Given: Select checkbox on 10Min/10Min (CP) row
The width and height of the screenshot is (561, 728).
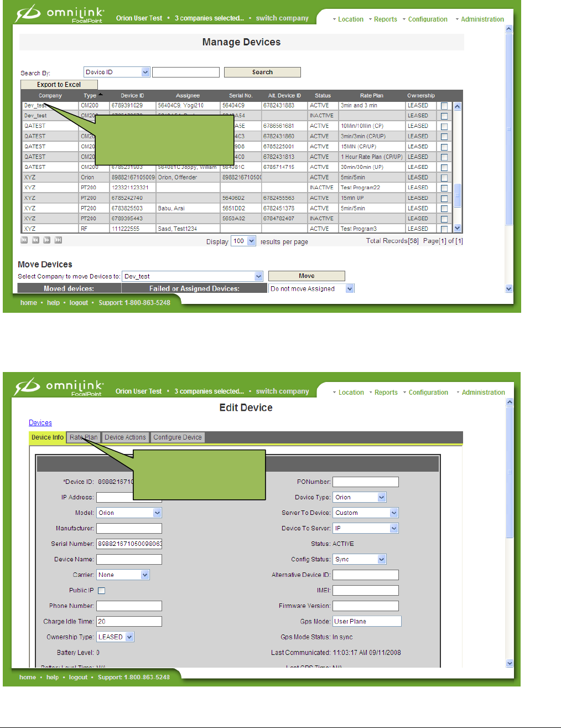Looking at the screenshot, I should pyautogui.click(x=444, y=127).
